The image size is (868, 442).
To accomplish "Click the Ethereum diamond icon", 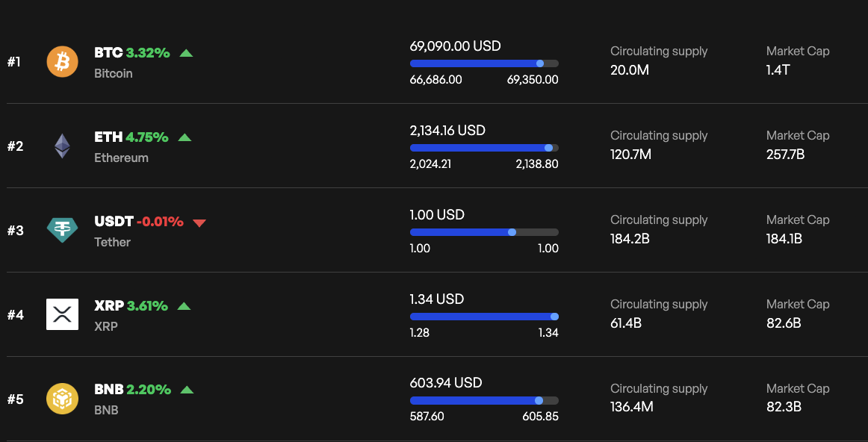I will coord(62,146).
